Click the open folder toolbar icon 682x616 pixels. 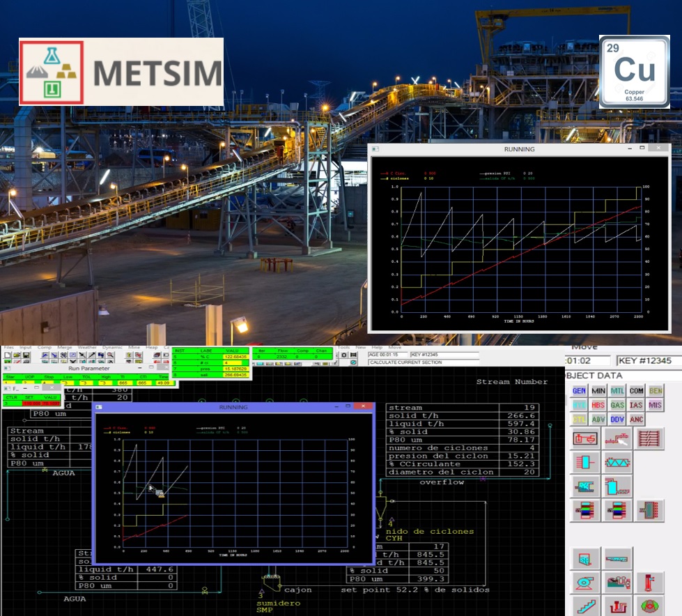pyautogui.click(x=17, y=355)
